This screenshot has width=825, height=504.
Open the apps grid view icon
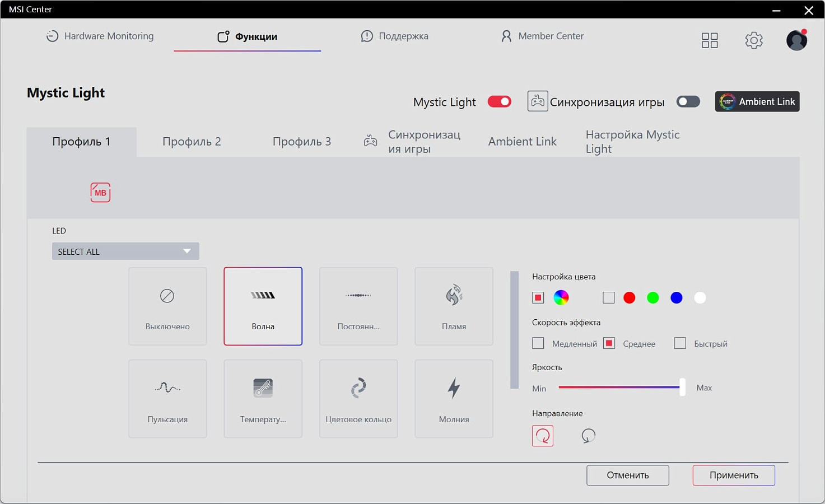coord(710,40)
